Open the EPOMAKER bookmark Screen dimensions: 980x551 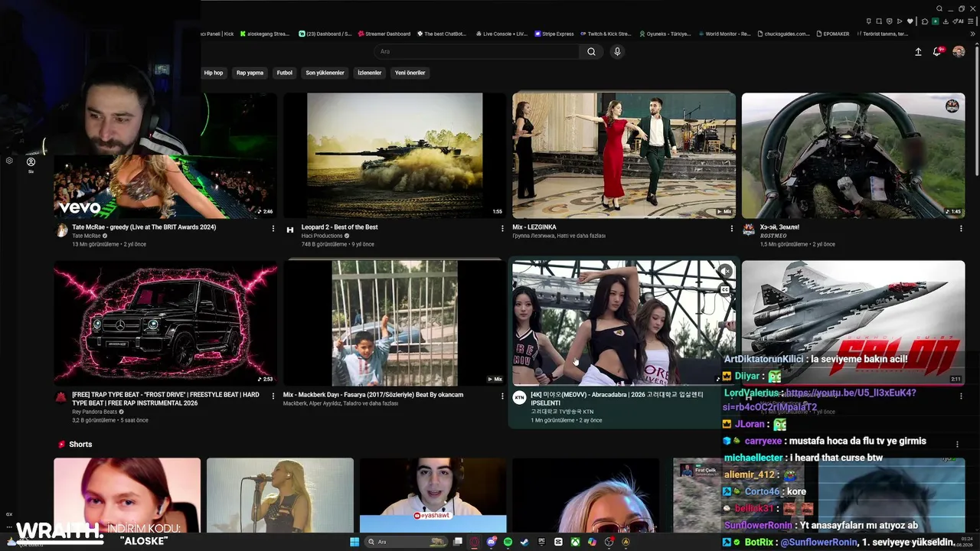pos(832,34)
